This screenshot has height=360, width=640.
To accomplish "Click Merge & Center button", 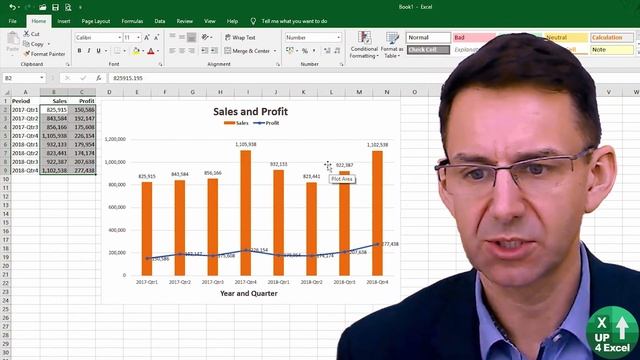I will [247, 51].
